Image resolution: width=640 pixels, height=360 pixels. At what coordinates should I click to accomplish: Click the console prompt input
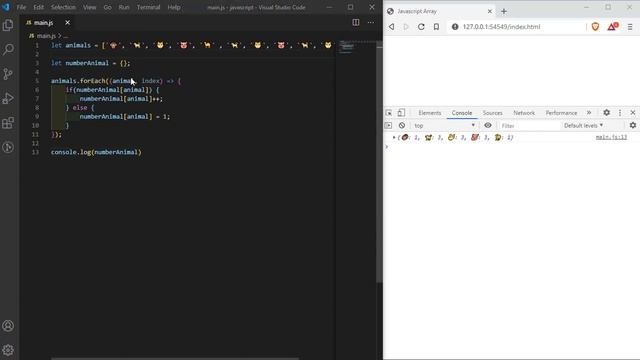click(510, 147)
